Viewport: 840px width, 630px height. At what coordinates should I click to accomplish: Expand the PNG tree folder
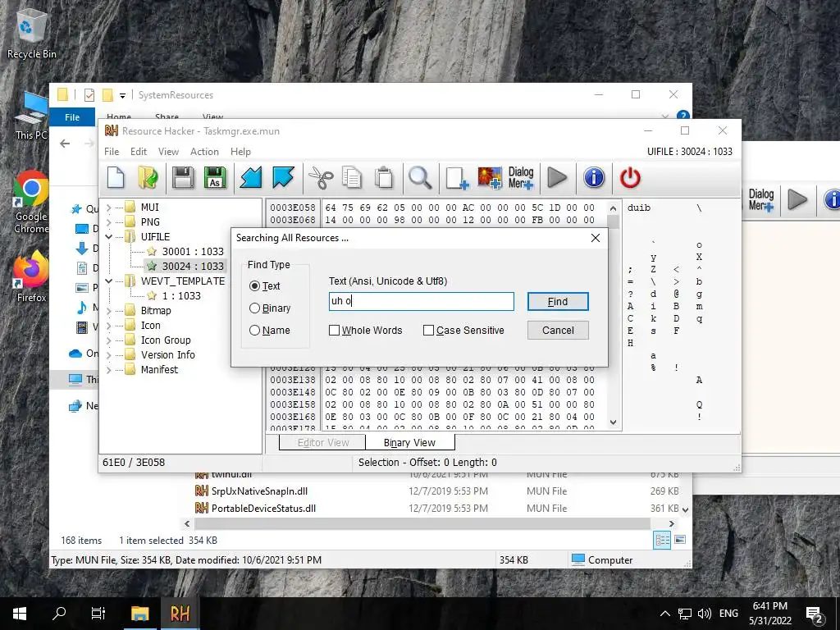(109, 221)
